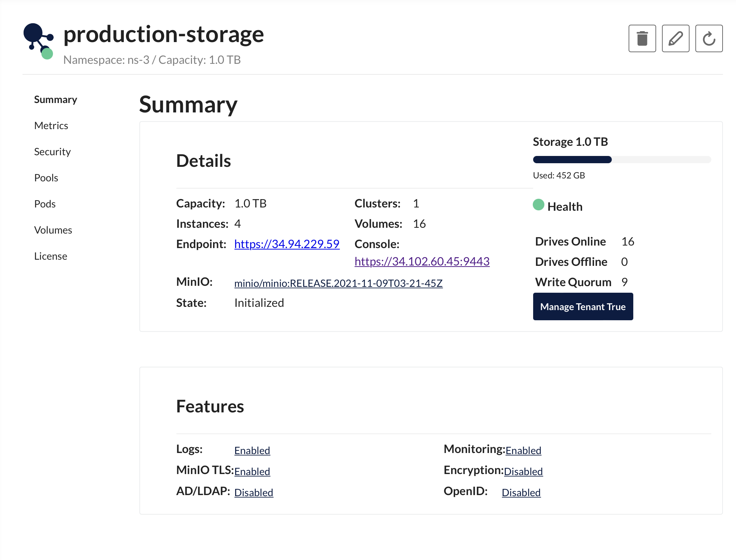Click the Monitoring Enabled link

click(523, 450)
